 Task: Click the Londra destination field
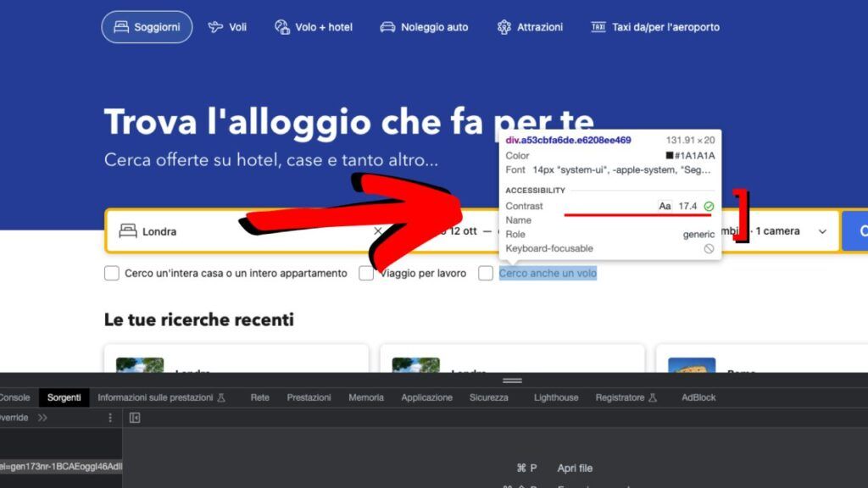(243, 231)
